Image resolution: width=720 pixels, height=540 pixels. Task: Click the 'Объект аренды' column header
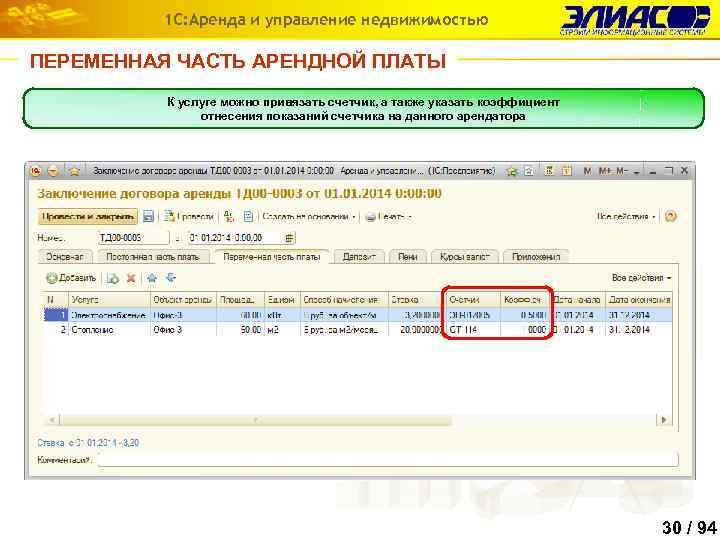[x=183, y=299]
